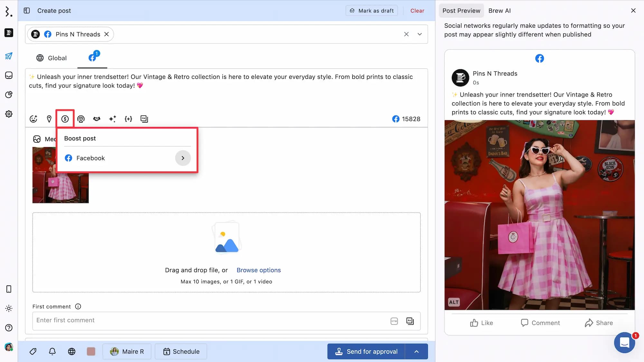Open the AI sparkle assist icon
The height and width of the screenshot is (362, 644).
(112, 119)
